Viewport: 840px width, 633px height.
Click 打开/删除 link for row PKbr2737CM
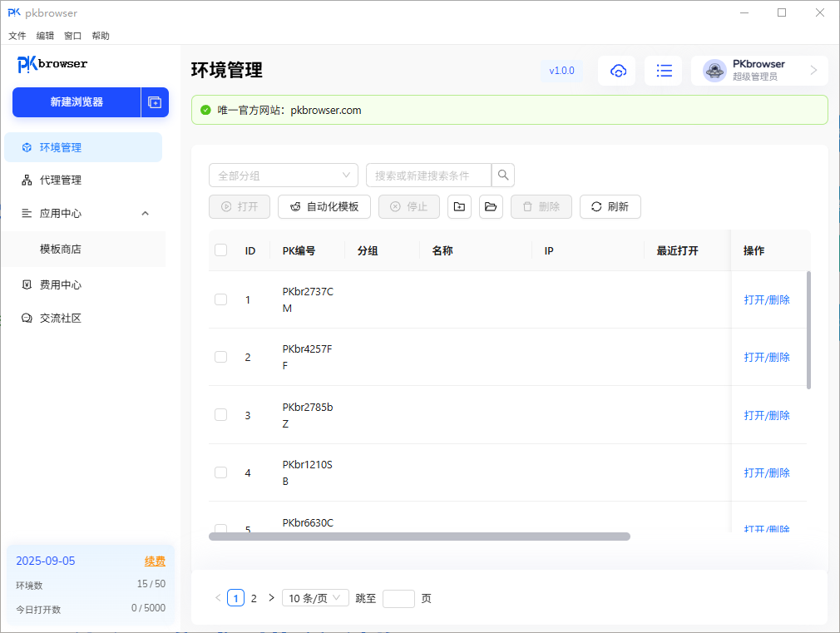click(767, 299)
